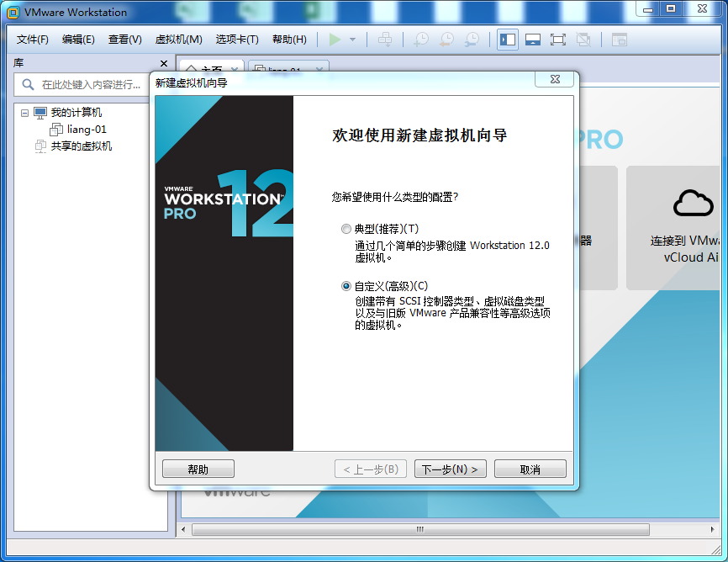Select the 自定义(高级) radio option

(346, 286)
